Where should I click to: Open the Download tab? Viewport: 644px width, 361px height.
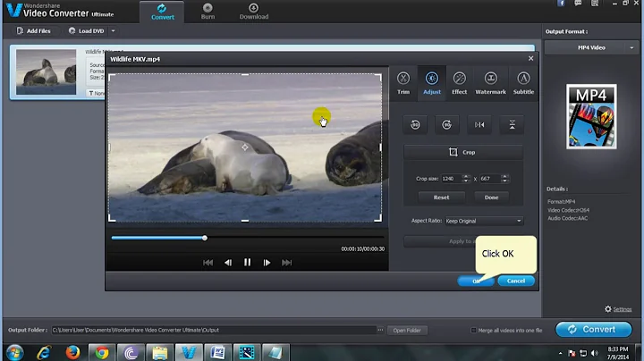[254, 12]
